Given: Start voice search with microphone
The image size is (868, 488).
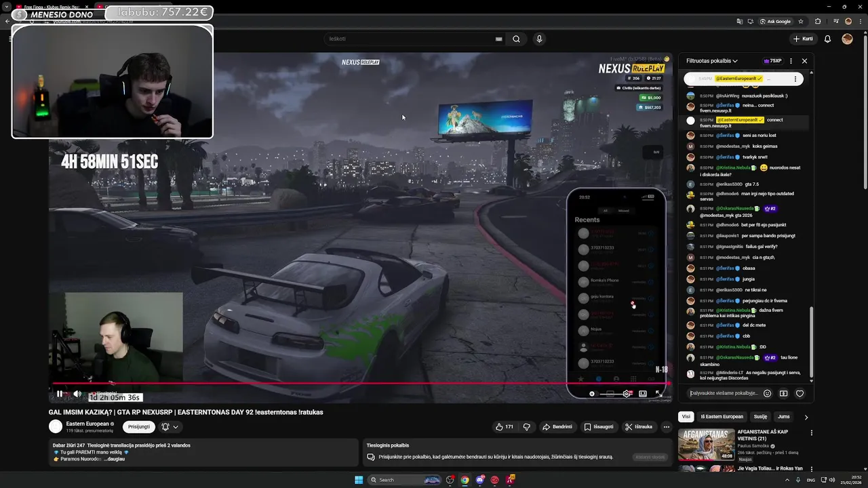Looking at the screenshot, I should pyautogui.click(x=539, y=39).
